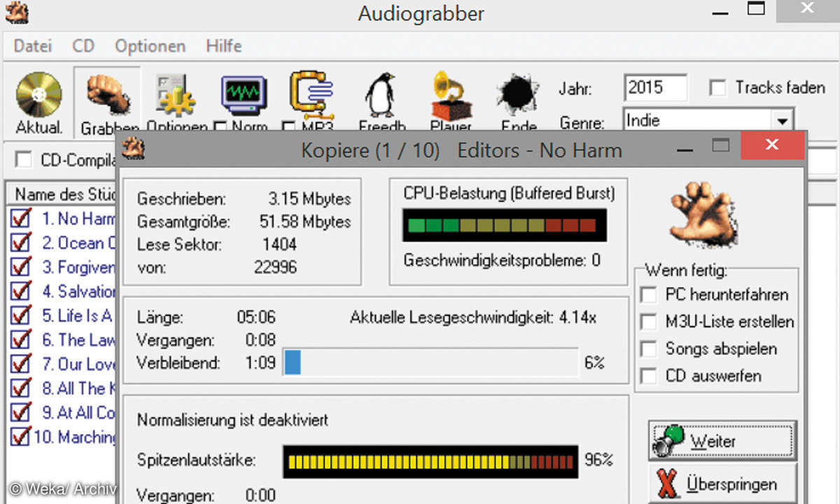
Task: Click the copy dialog title bar icon
Action: pyautogui.click(x=133, y=148)
